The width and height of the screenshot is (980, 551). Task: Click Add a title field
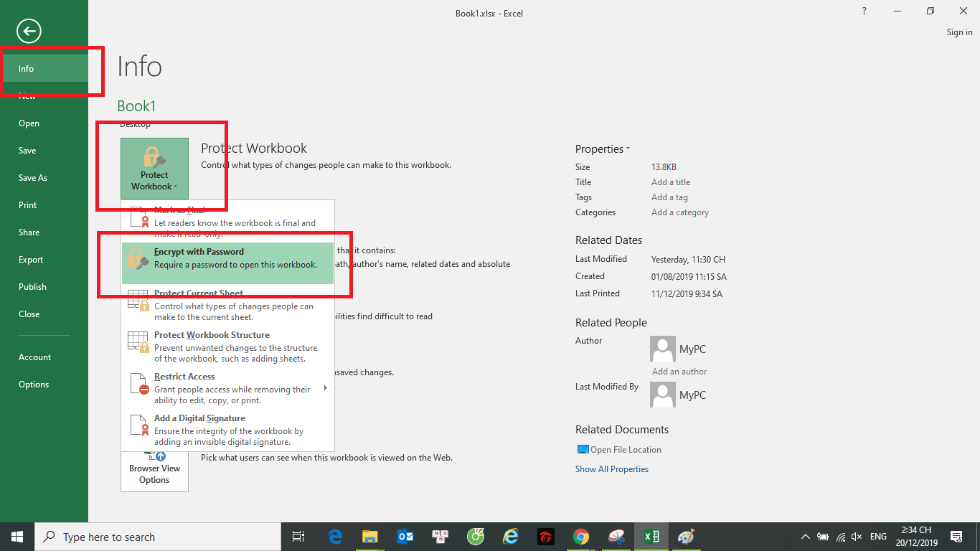(671, 182)
